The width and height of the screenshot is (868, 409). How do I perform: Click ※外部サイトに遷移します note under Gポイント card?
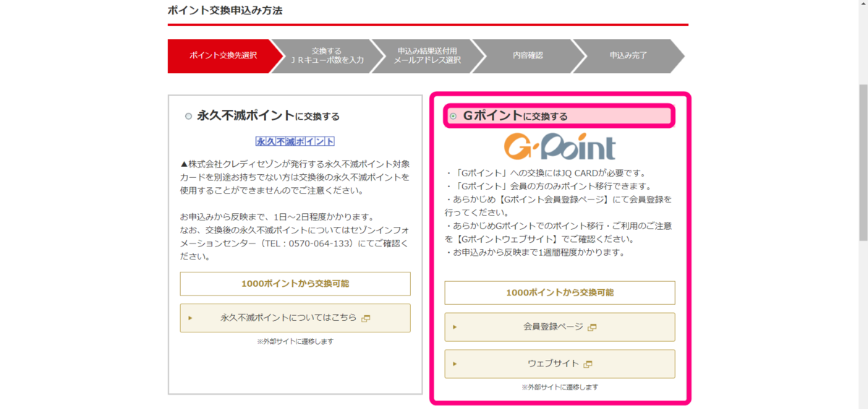point(560,387)
